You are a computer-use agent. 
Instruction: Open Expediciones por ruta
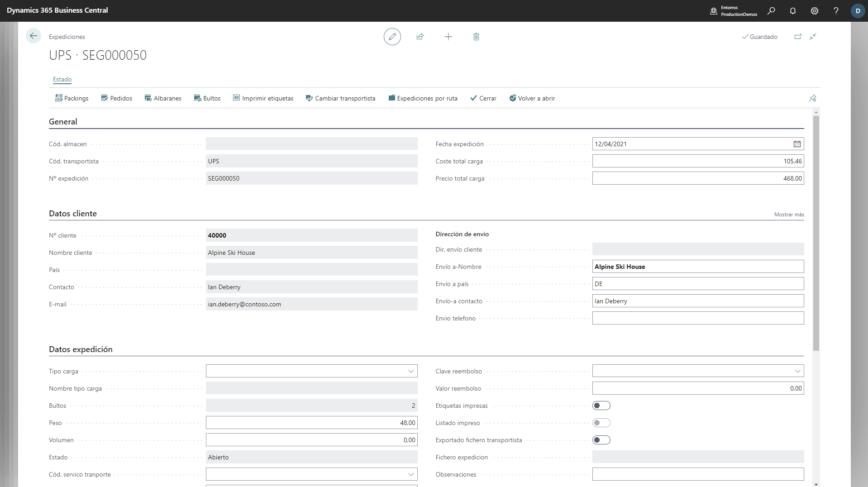tap(423, 98)
